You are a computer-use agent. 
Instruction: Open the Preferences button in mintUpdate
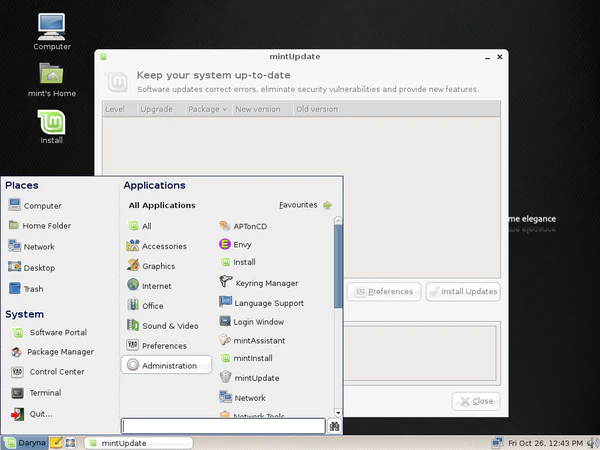pos(382,292)
